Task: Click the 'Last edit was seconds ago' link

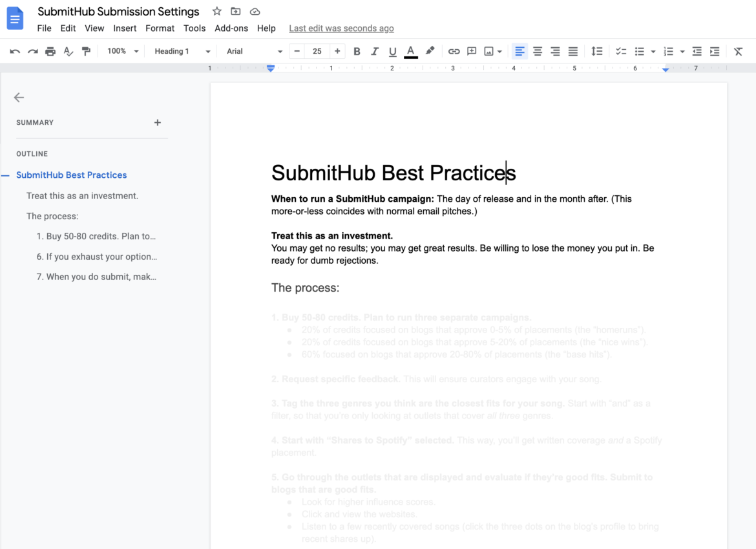Action: click(341, 28)
